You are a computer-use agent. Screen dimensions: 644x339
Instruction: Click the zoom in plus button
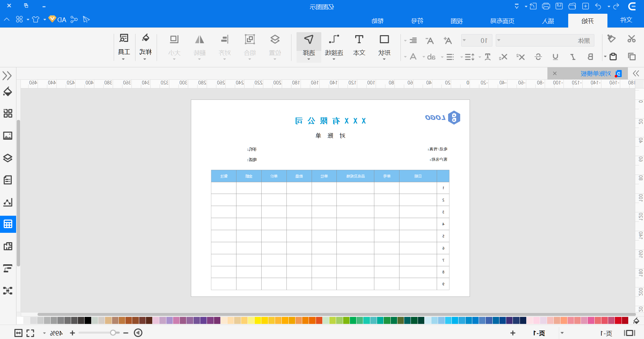coord(72,333)
